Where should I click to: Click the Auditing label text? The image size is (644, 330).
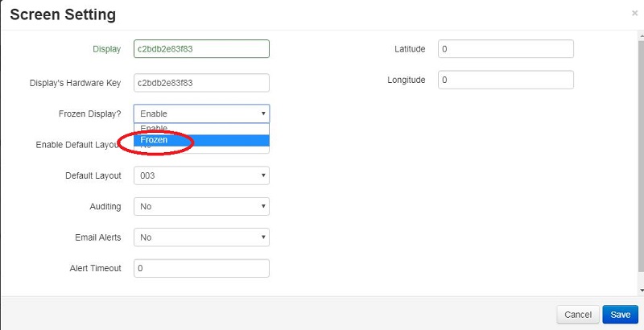105,207
